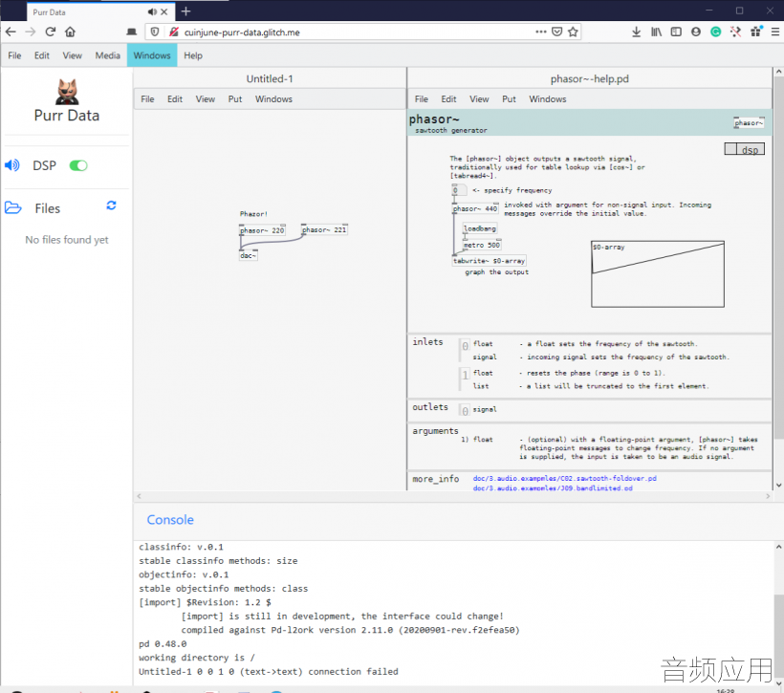The width and height of the screenshot is (784, 693).
Task: Go to the browser home page
Action: tap(70, 32)
